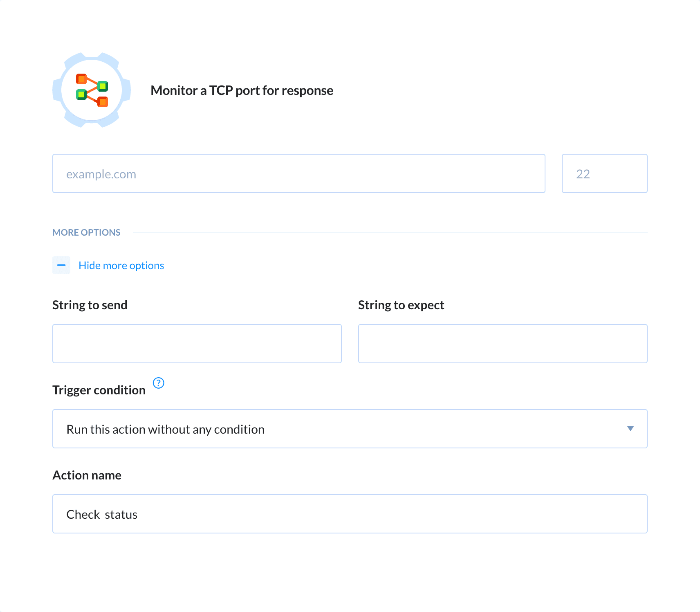
Task: Click the String to send input box
Action: click(197, 344)
